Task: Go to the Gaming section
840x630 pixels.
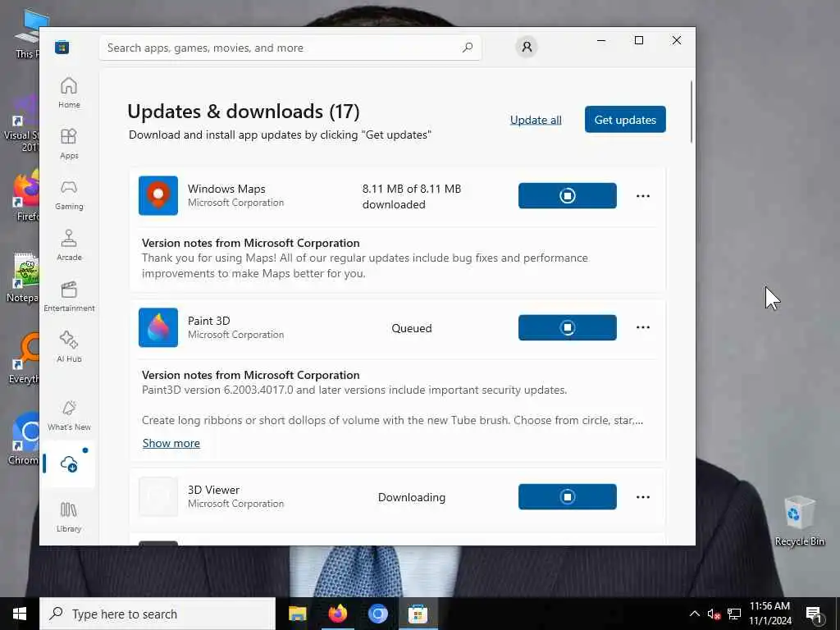Action: tap(69, 194)
